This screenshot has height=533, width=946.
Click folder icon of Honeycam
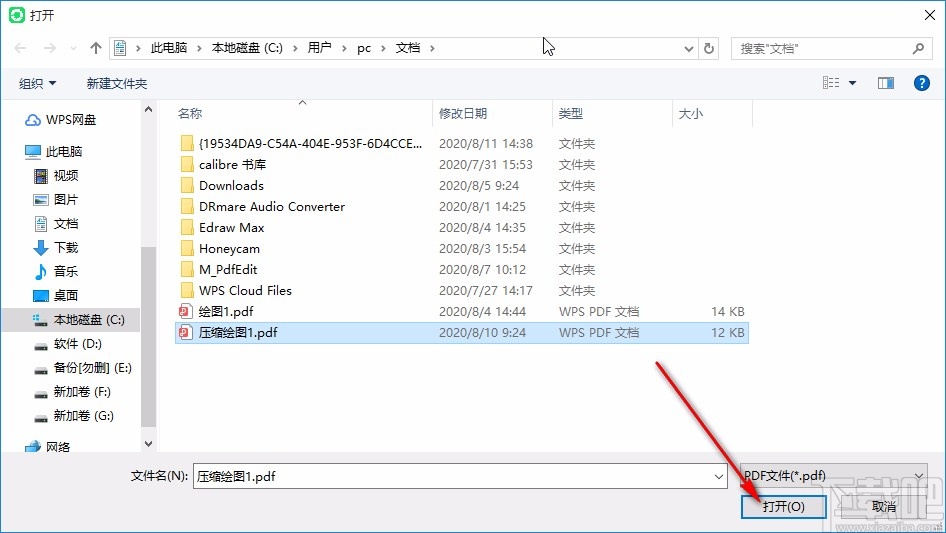(x=187, y=248)
